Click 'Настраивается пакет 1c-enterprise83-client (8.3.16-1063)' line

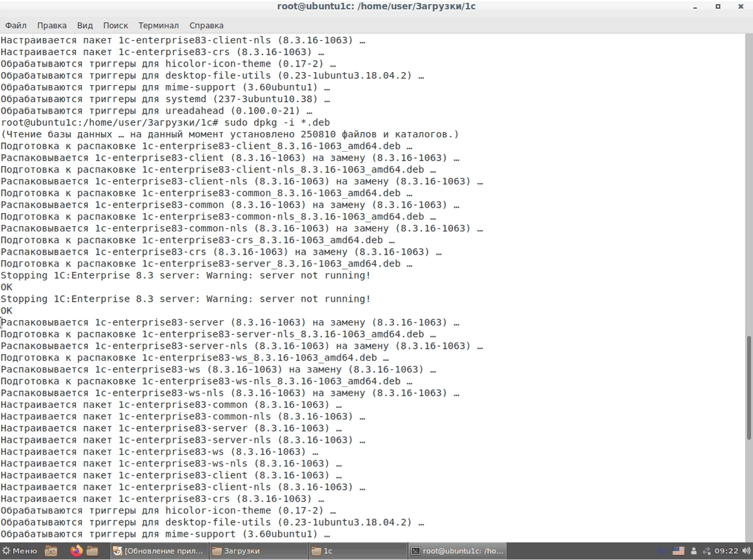tap(171, 475)
